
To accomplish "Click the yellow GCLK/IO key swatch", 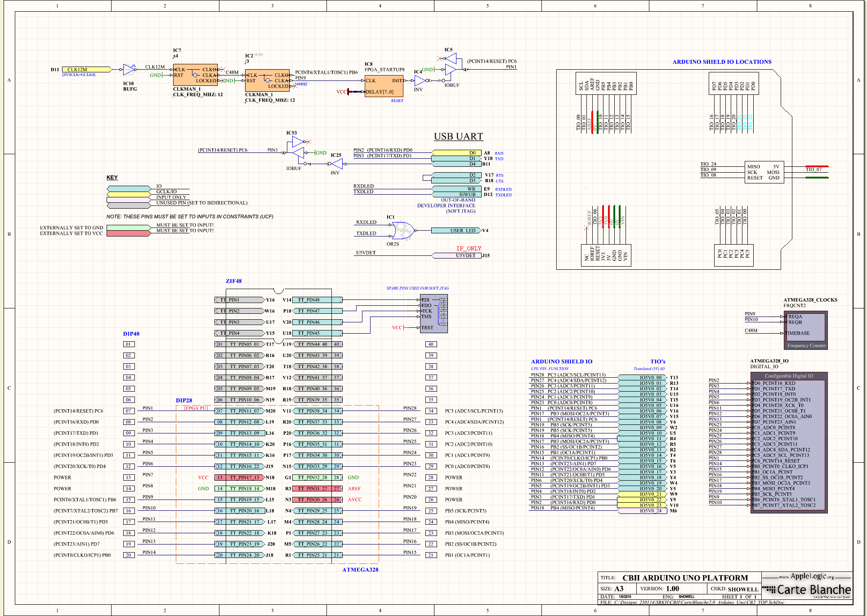I will (129, 194).
